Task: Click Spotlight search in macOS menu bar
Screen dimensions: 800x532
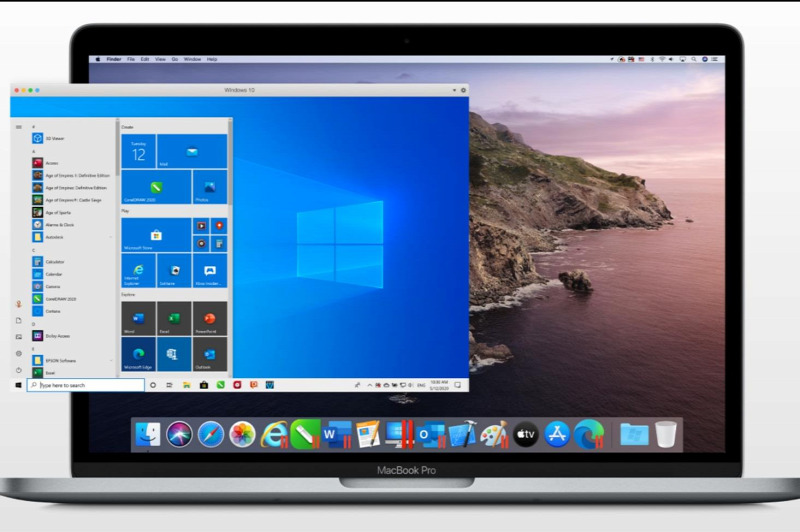Action: (x=694, y=59)
